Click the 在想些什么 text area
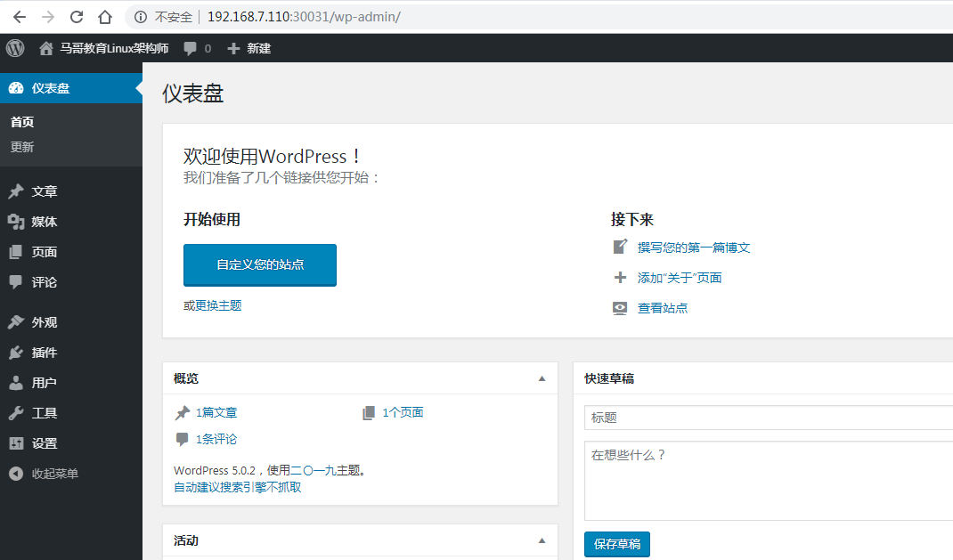This screenshot has width=953, height=560. point(769,481)
